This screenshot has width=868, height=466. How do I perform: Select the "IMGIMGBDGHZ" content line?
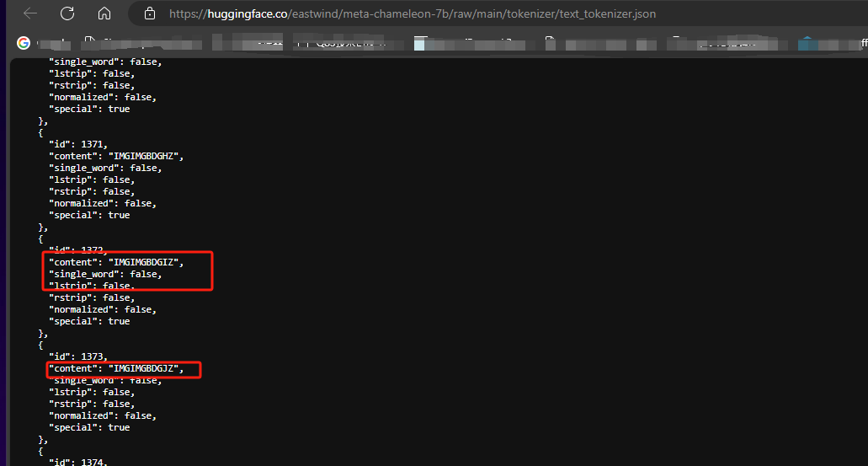point(116,156)
